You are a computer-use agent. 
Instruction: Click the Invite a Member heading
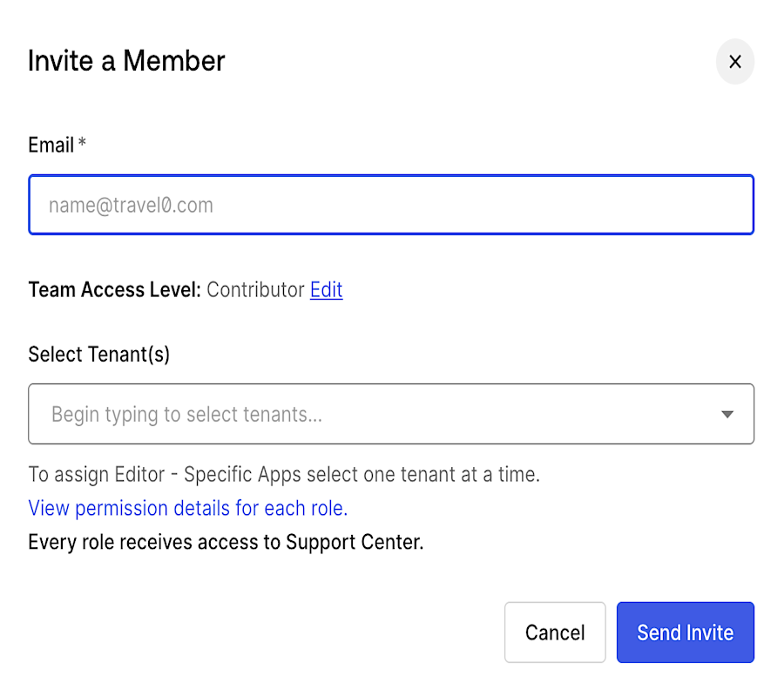(x=126, y=61)
